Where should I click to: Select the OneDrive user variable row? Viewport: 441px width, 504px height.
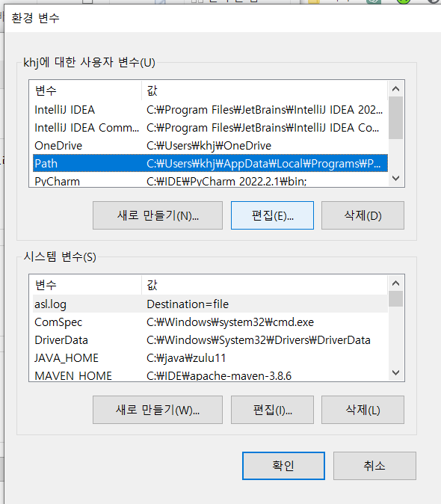(x=210, y=146)
